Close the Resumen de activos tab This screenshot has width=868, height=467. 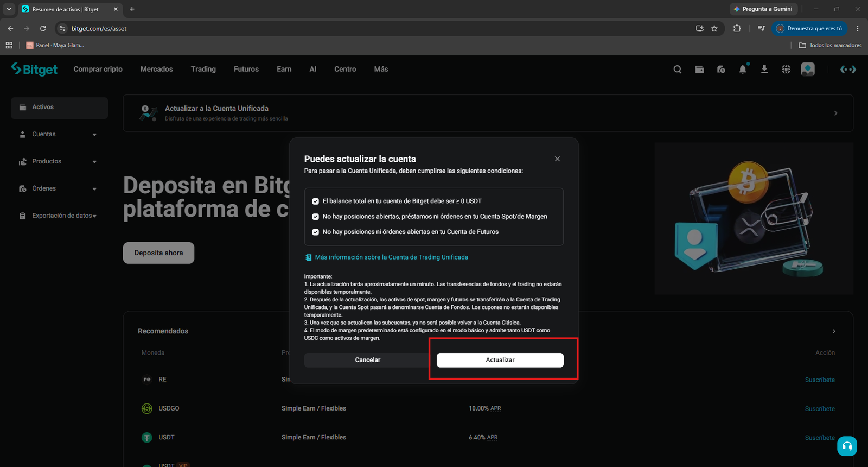coord(116,9)
